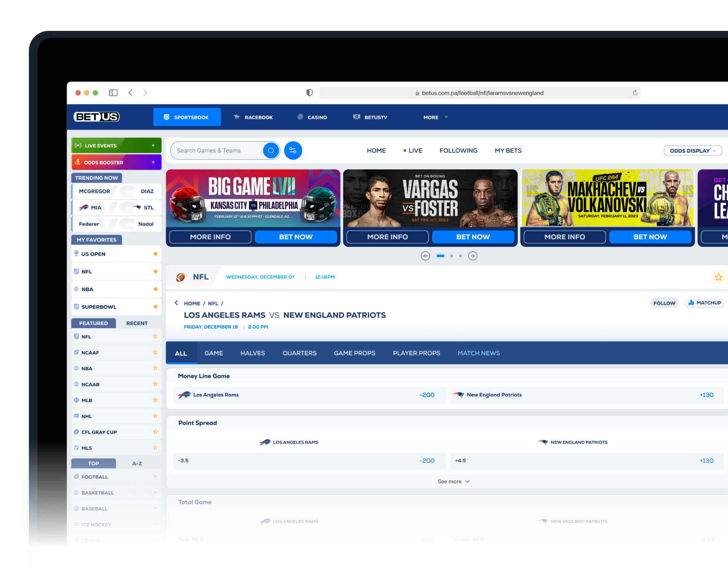Expand See more under Point Spread
The height and width of the screenshot is (572, 728).
[453, 481]
